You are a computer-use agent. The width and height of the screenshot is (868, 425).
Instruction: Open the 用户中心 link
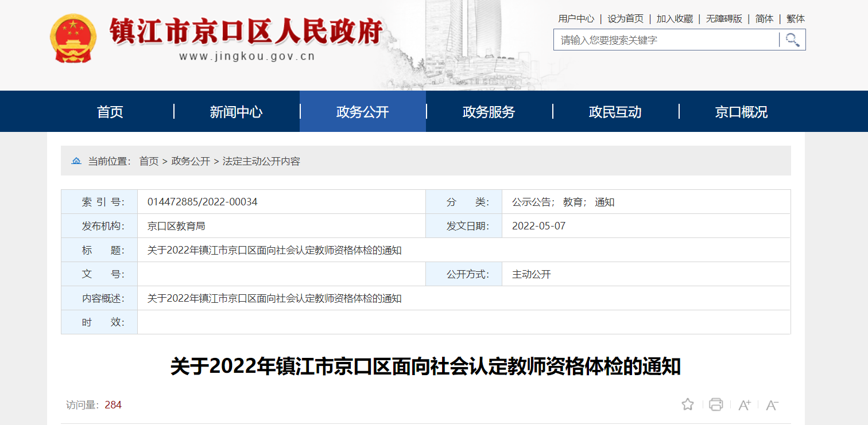click(x=576, y=19)
